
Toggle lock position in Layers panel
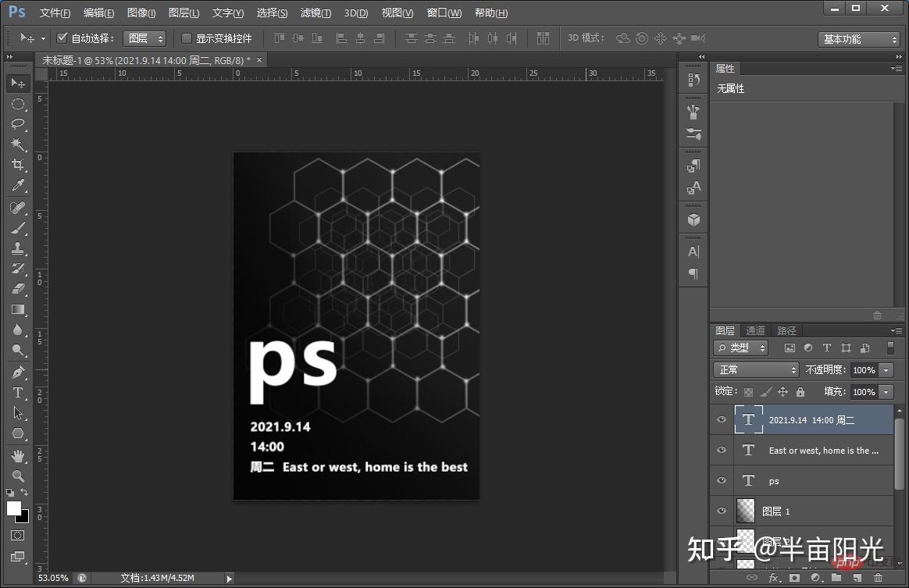[782, 392]
